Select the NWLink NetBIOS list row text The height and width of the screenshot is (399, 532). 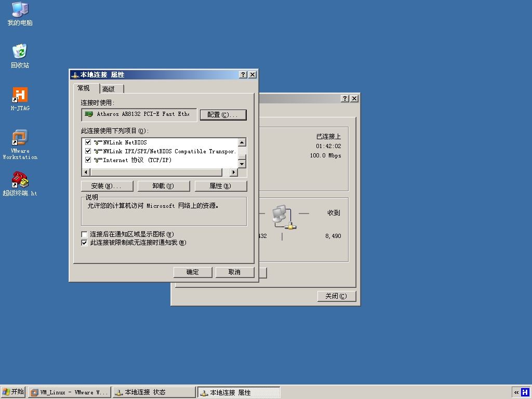pos(125,142)
